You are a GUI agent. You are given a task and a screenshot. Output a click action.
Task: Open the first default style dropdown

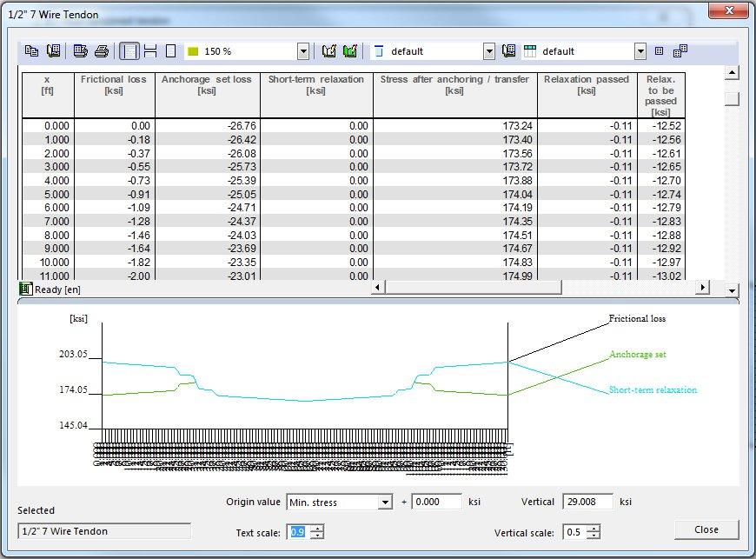[490, 51]
